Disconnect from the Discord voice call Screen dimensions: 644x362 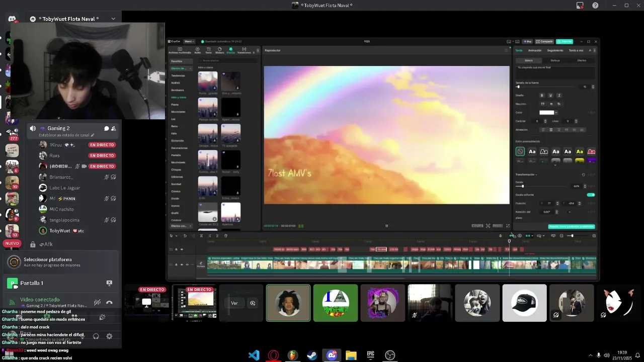(x=109, y=303)
